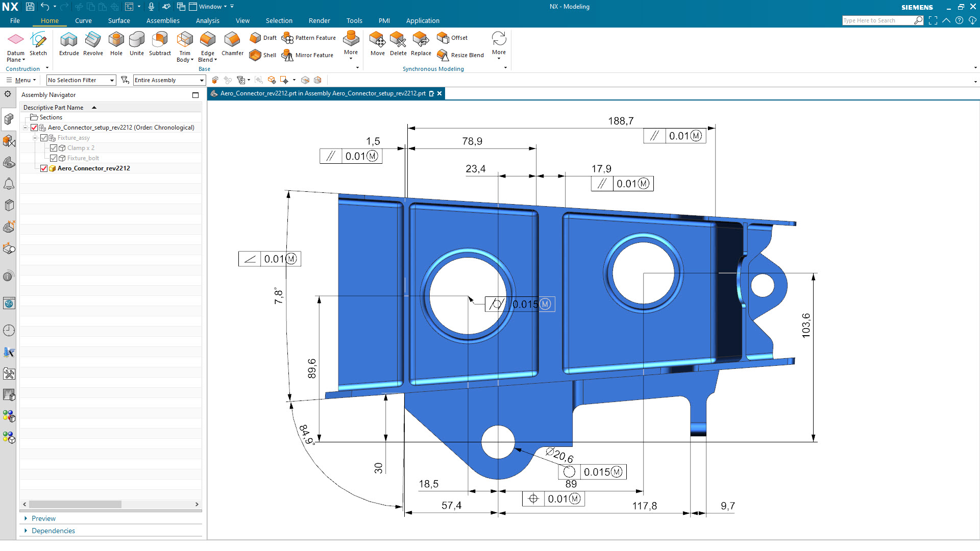Screen dimensions: 980x551
Task: Open the Assembly Navigator panel icon
Action: coord(9,119)
